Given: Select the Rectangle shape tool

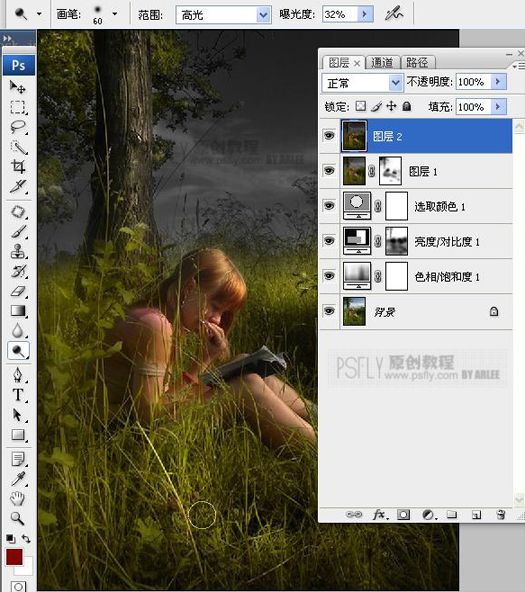Looking at the screenshot, I should [x=18, y=435].
